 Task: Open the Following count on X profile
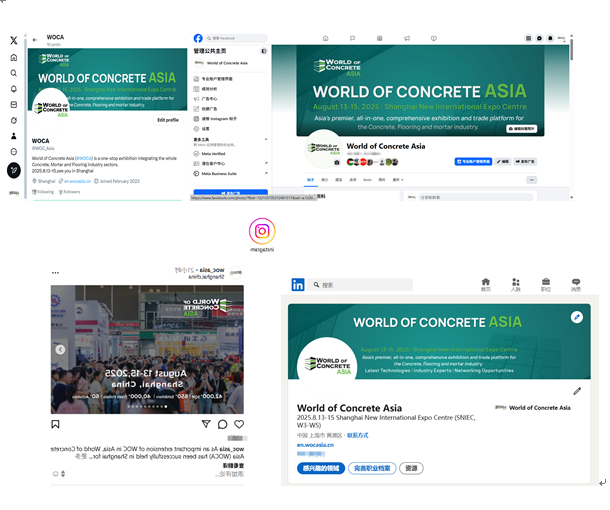43,192
